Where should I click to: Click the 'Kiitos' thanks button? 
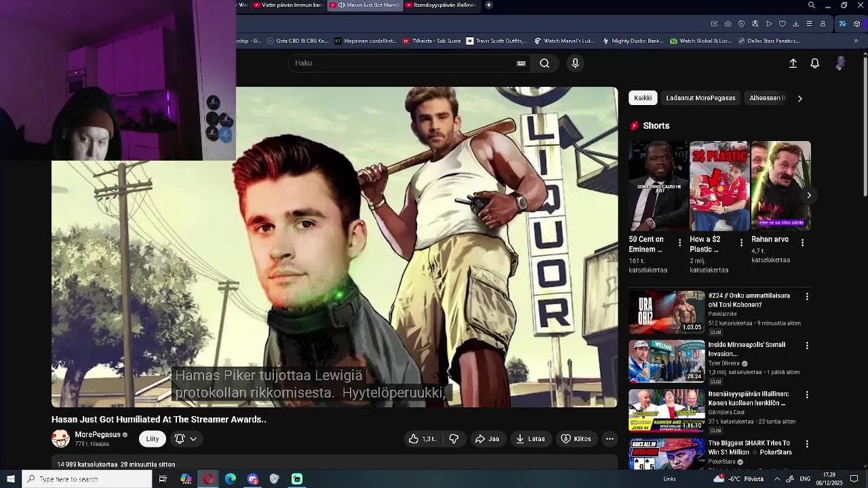coord(576,439)
